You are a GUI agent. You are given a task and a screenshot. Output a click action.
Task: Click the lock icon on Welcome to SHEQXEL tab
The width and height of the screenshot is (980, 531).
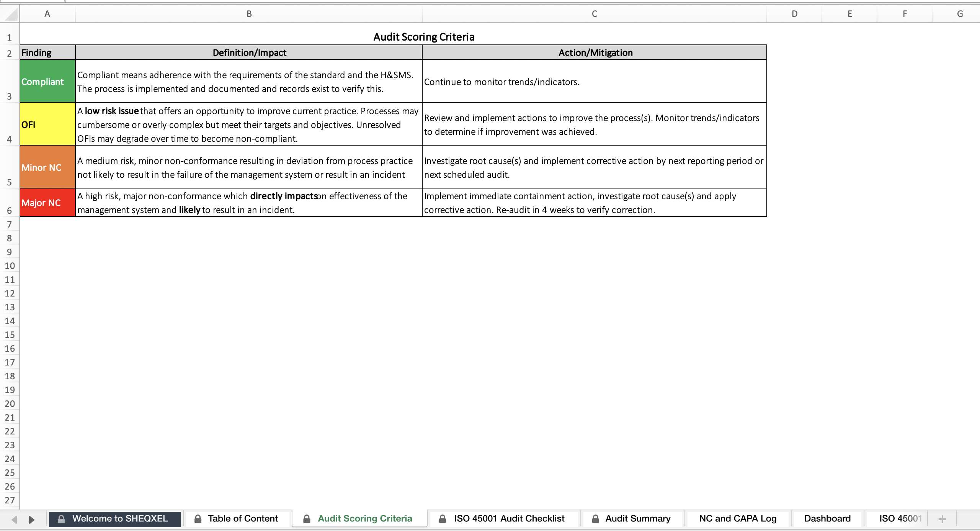61,519
